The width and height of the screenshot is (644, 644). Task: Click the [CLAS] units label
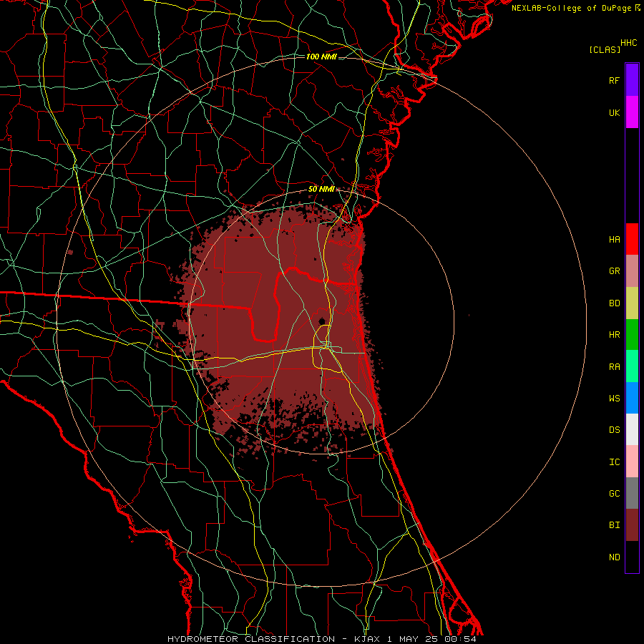tap(605, 49)
